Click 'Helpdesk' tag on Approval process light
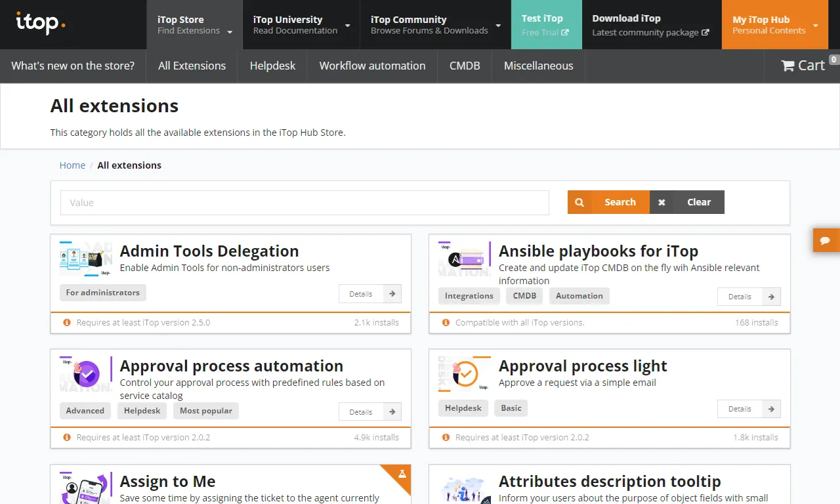The height and width of the screenshot is (504, 840). tap(463, 408)
